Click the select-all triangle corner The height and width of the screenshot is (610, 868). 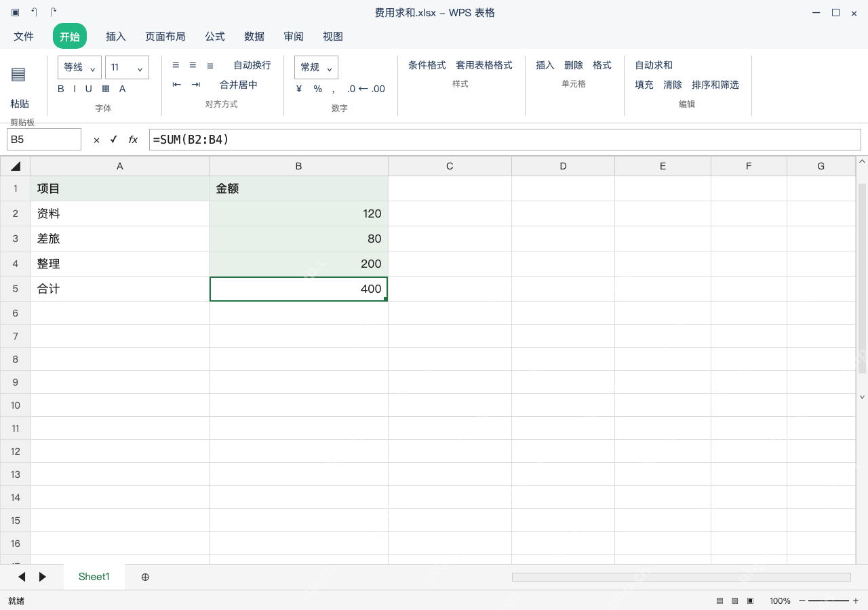click(16, 166)
